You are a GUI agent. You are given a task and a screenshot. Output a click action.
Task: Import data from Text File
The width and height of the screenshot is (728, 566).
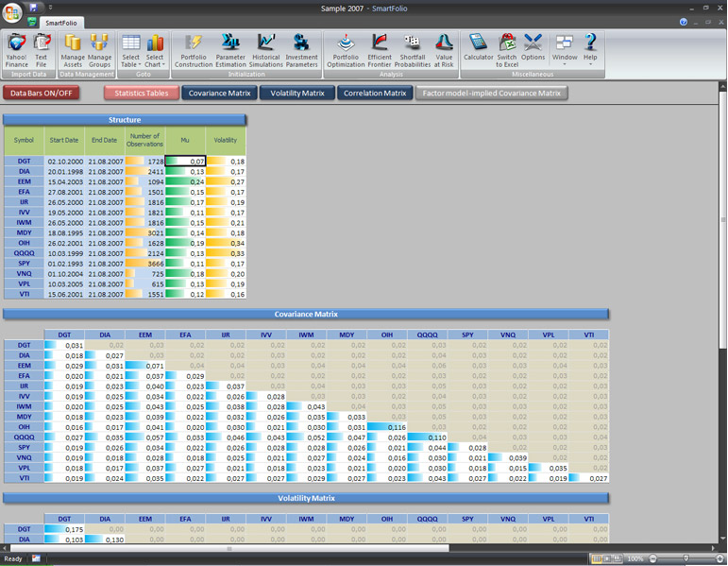pos(42,50)
